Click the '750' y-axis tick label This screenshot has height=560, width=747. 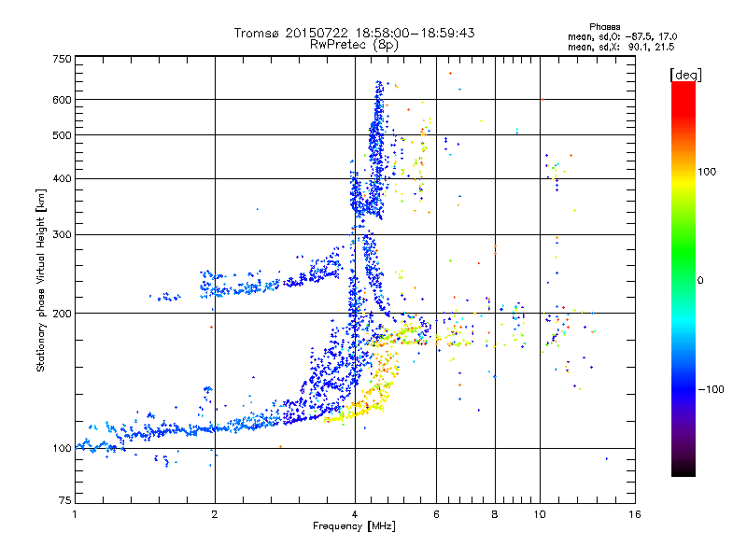tap(62, 59)
